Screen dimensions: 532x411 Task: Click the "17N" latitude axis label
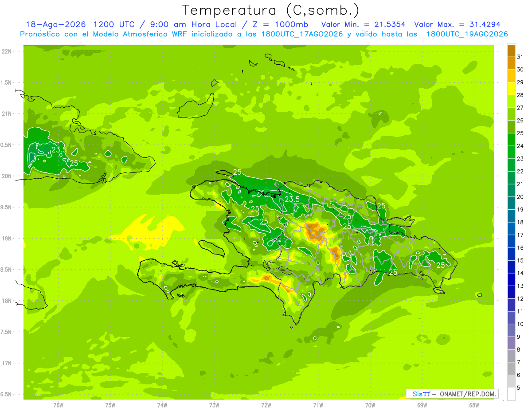coord(6,364)
